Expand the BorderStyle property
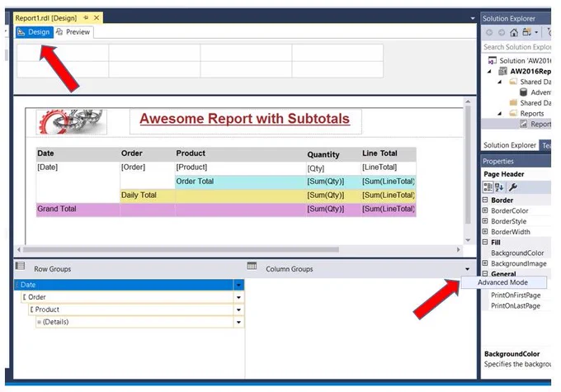This screenshot has height=392, width=561. pyautogui.click(x=485, y=221)
